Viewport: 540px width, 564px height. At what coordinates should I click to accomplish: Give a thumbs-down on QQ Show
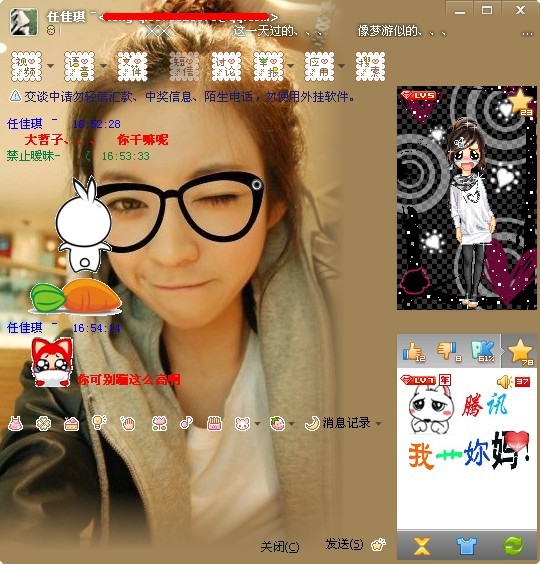tap(447, 352)
